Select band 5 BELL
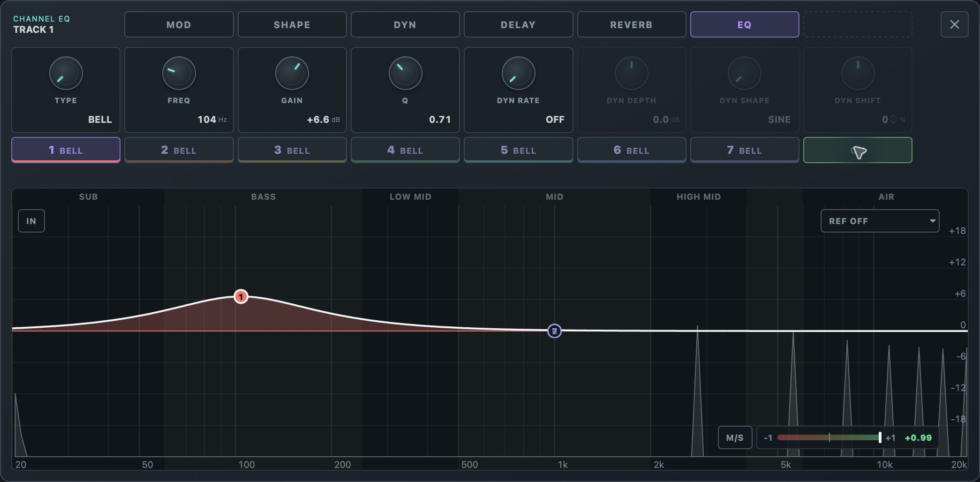 pos(519,150)
